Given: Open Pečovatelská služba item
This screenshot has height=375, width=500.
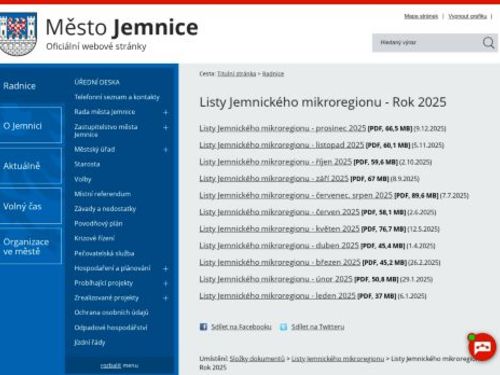Looking at the screenshot, I should pos(104,253).
